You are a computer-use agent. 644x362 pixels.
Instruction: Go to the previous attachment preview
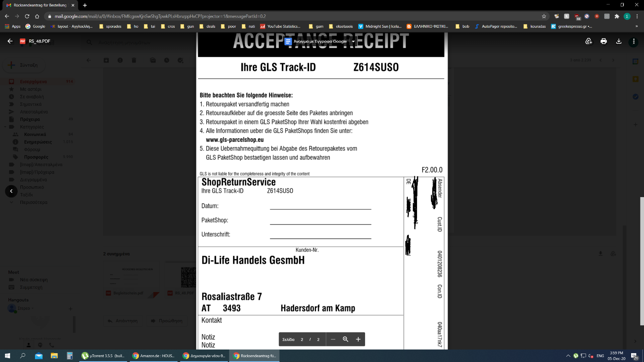coord(11,191)
